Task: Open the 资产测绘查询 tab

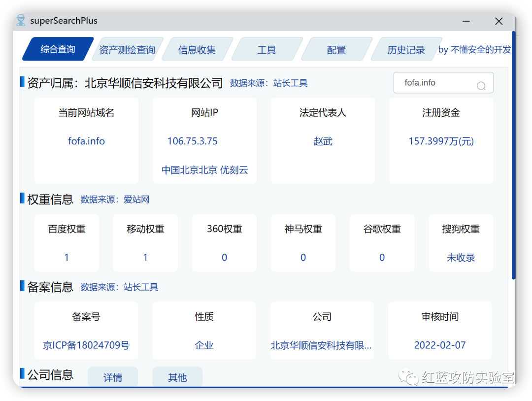Action: (x=127, y=50)
